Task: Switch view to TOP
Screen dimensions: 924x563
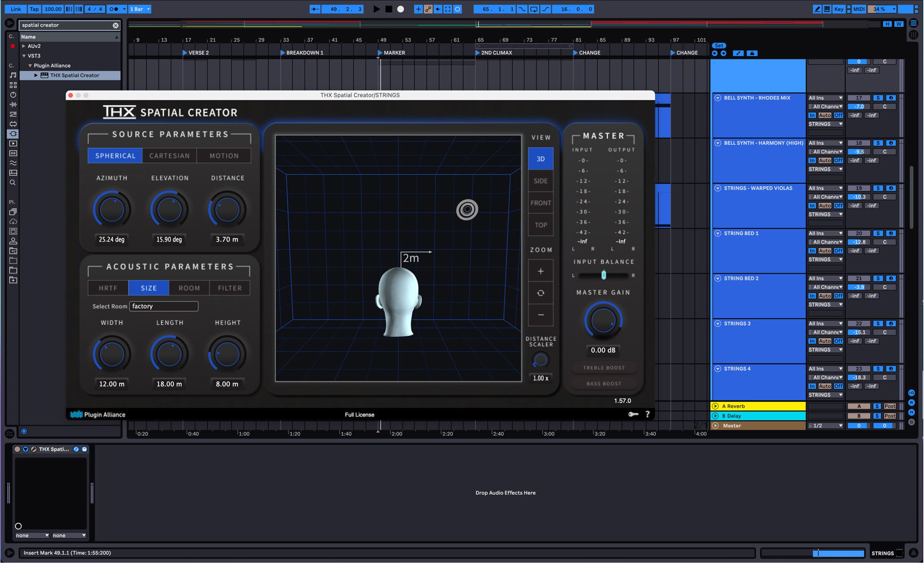Action: pos(541,225)
